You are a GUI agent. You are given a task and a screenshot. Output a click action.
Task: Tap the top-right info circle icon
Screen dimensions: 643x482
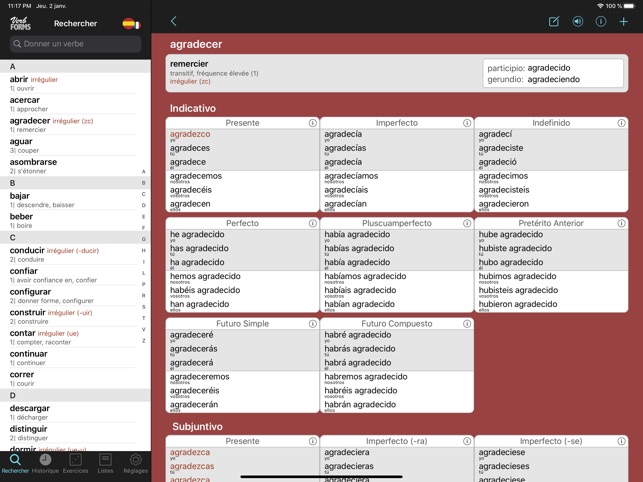601,21
